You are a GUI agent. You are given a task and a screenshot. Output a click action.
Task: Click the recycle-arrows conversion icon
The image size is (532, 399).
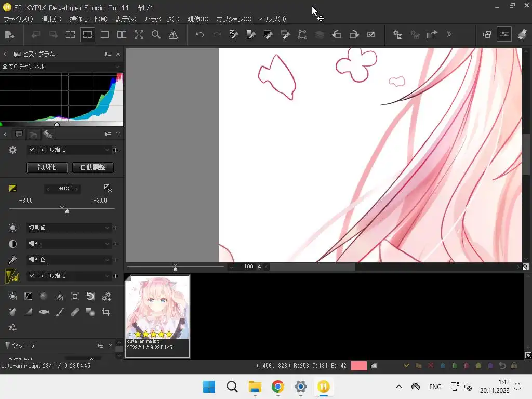point(12,327)
